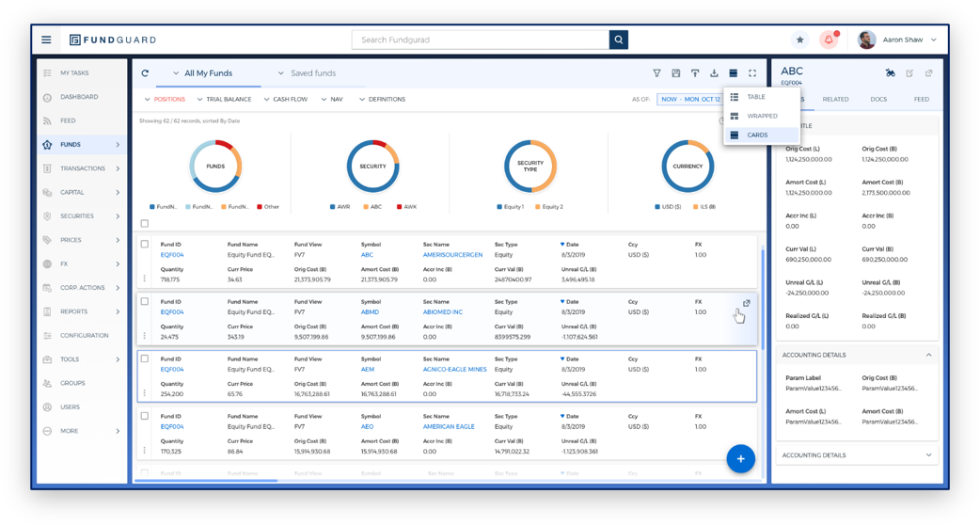Click the Search Fundguard input field
The width and height of the screenshot is (980, 526).
[481, 40]
